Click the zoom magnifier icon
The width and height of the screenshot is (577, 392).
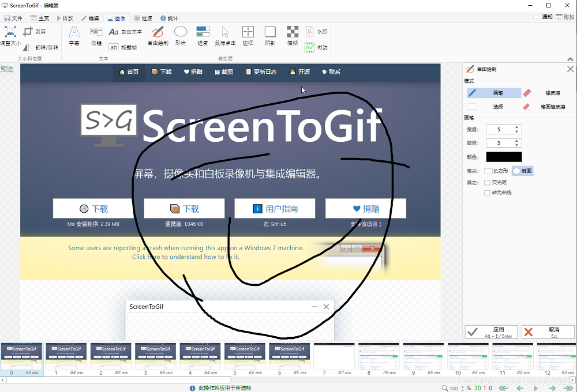(444, 389)
